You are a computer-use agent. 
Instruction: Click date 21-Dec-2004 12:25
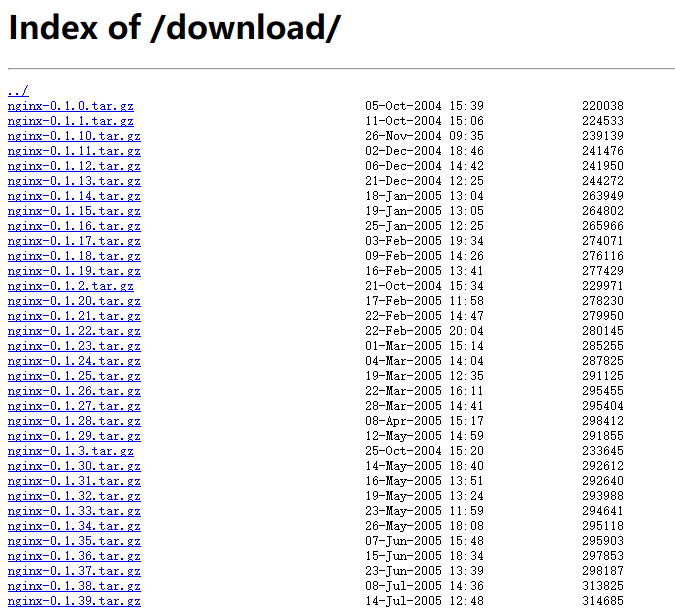[x=424, y=181]
